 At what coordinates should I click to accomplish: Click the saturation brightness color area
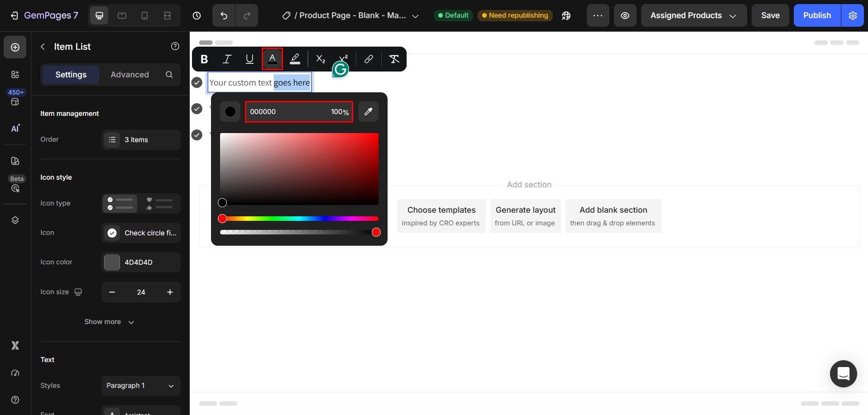(x=299, y=169)
